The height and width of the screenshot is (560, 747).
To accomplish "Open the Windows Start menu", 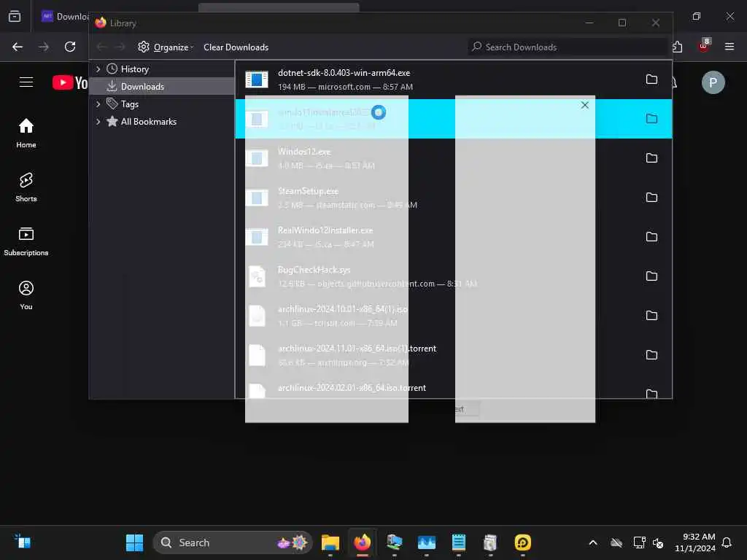I will pos(134,542).
